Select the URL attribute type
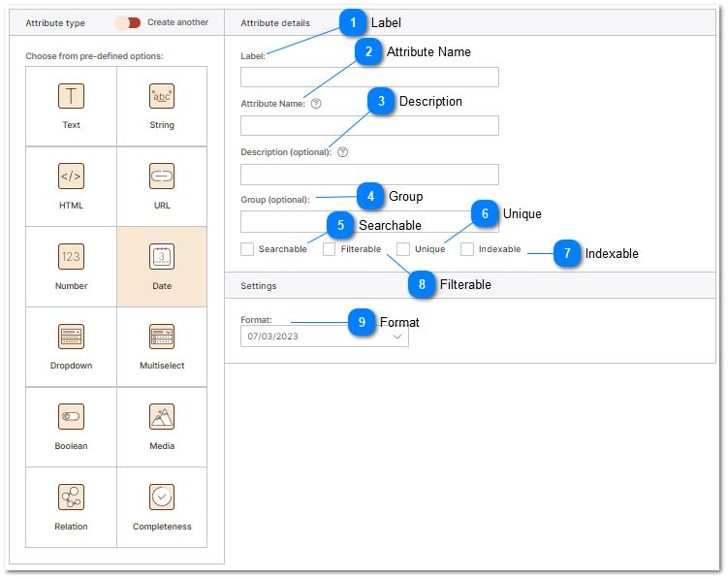The image size is (728, 579). coord(162,177)
